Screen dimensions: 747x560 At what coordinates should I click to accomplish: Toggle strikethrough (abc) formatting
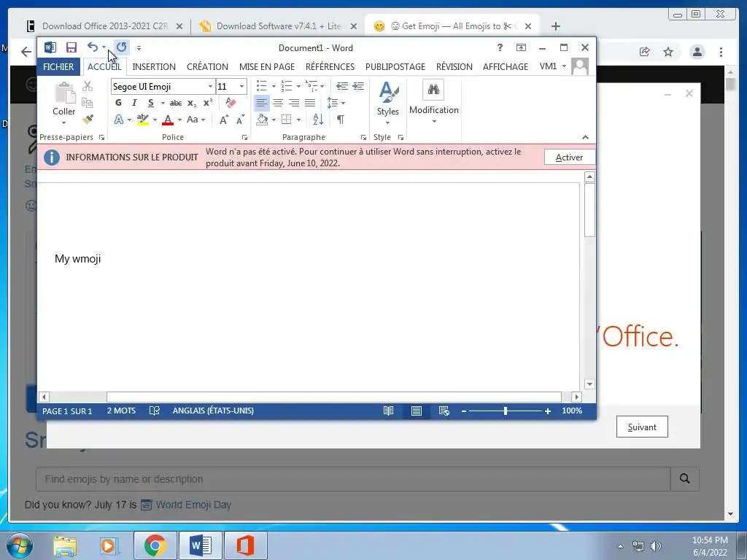click(x=176, y=103)
